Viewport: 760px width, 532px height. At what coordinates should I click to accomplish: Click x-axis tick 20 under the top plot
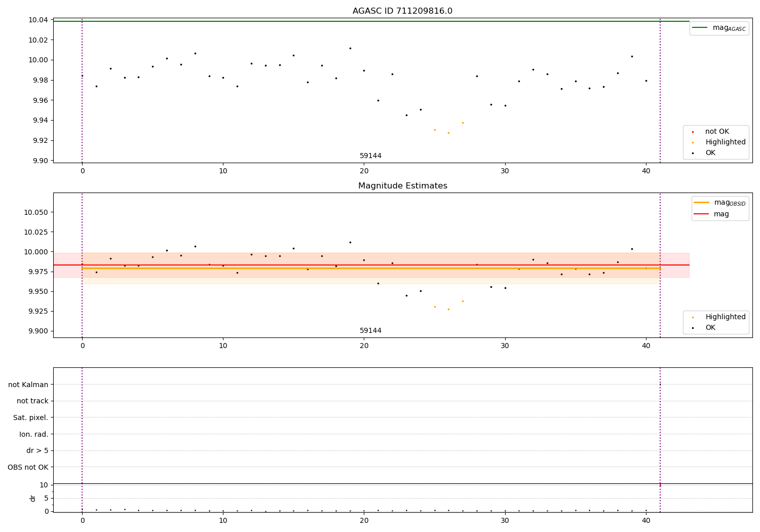pos(364,171)
